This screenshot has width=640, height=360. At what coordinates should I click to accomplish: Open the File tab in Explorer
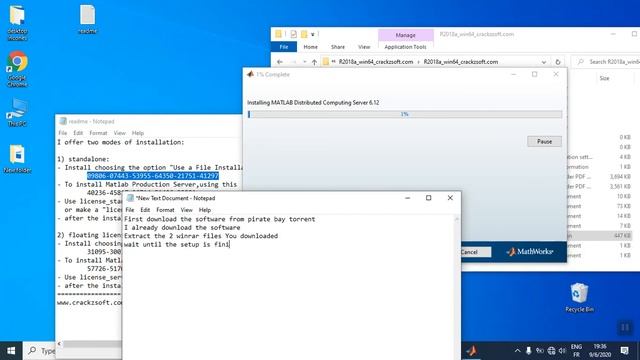(x=284, y=47)
